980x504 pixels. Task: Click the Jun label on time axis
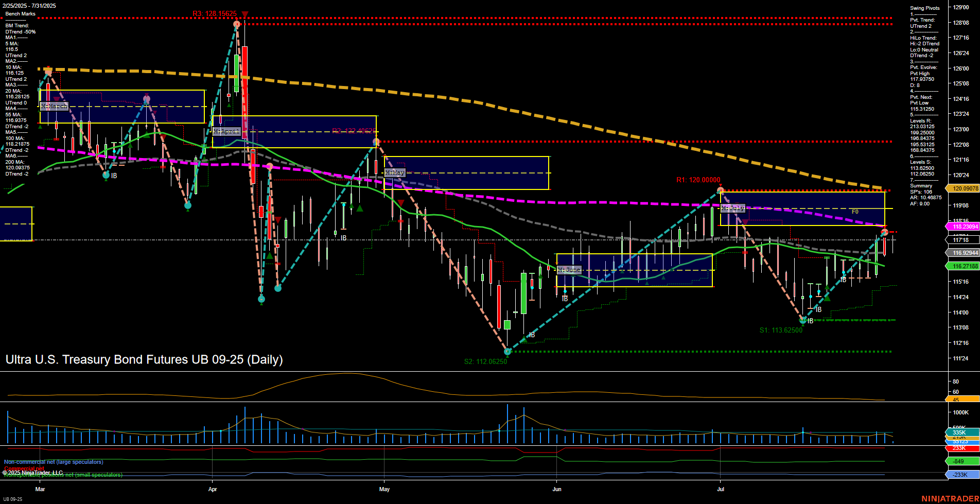(x=557, y=489)
